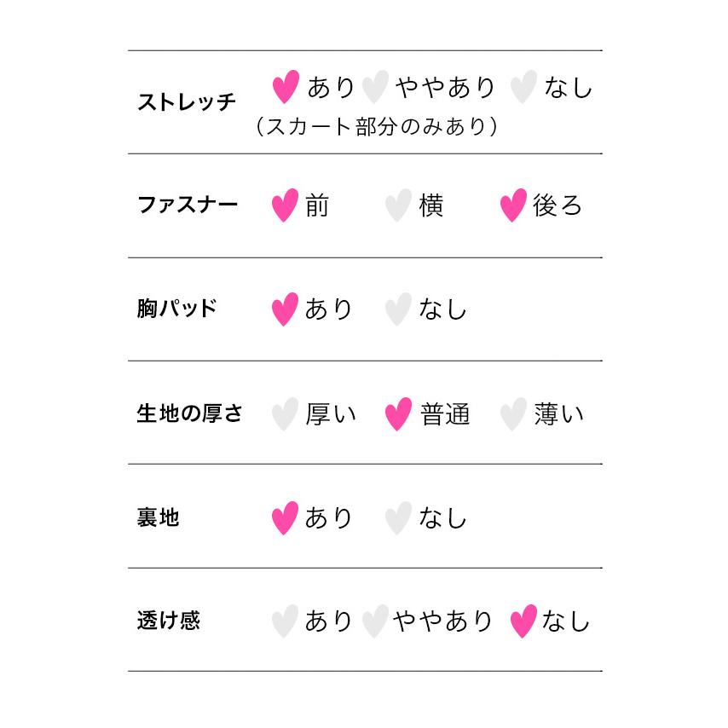The width and height of the screenshot is (728, 728).
Task: Click the note (スカート部分のみあり)
Action: pyautogui.click(x=376, y=127)
